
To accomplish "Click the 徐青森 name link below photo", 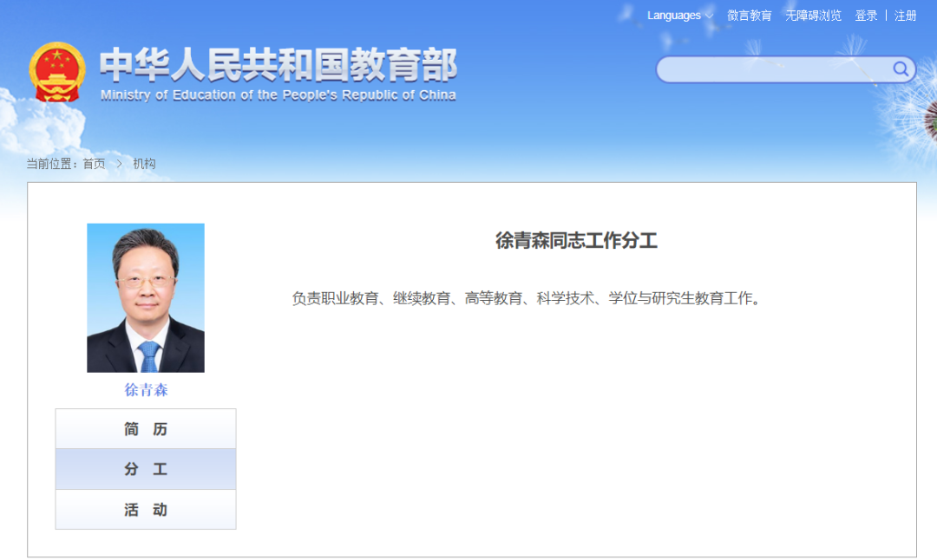I will [146, 390].
